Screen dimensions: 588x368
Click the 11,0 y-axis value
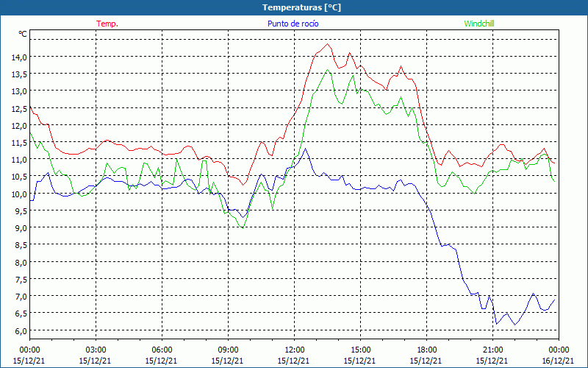(19, 160)
